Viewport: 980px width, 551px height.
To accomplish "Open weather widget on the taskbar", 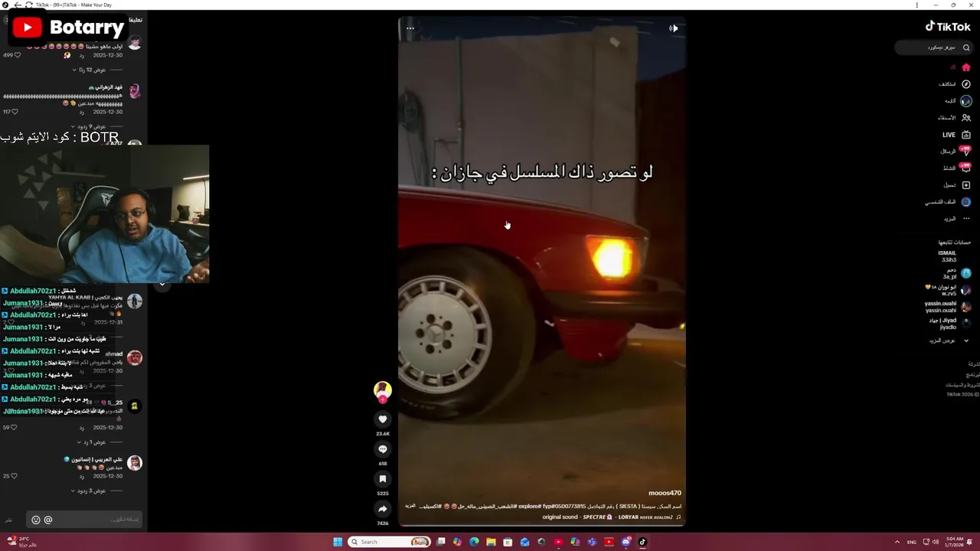I will coord(21,542).
